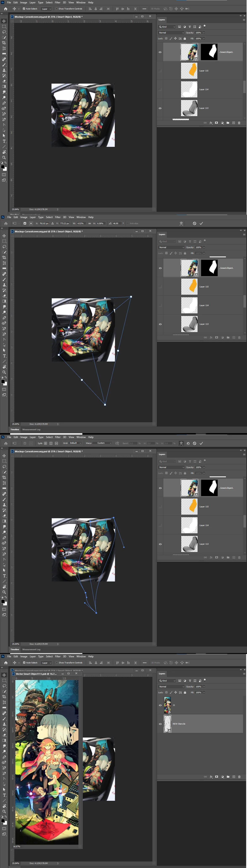The image size is (247, 868).
Task: Split the warp crosswise in the warp options bar
Action: tap(45, 443)
